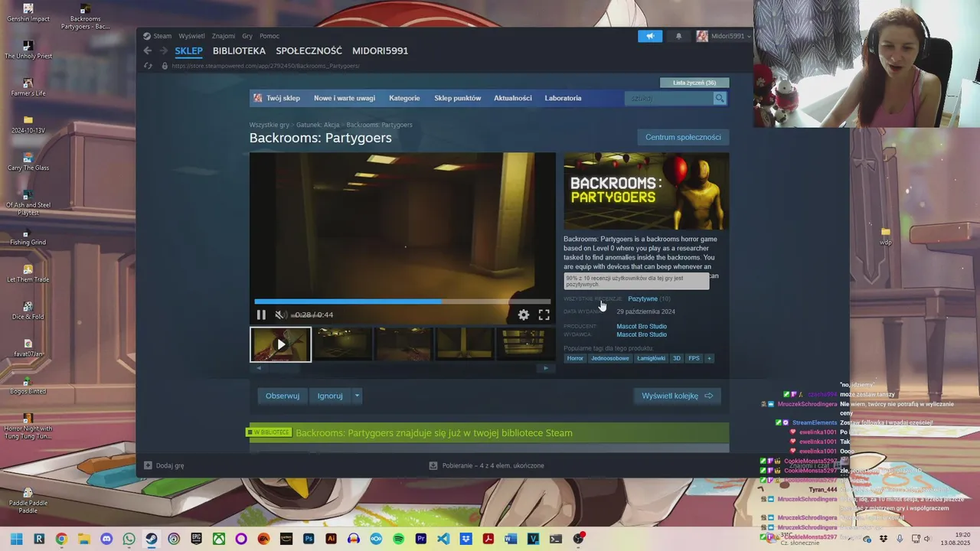
Task: Open Farmer's Life desktop icon
Action: pyautogui.click(x=28, y=87)
